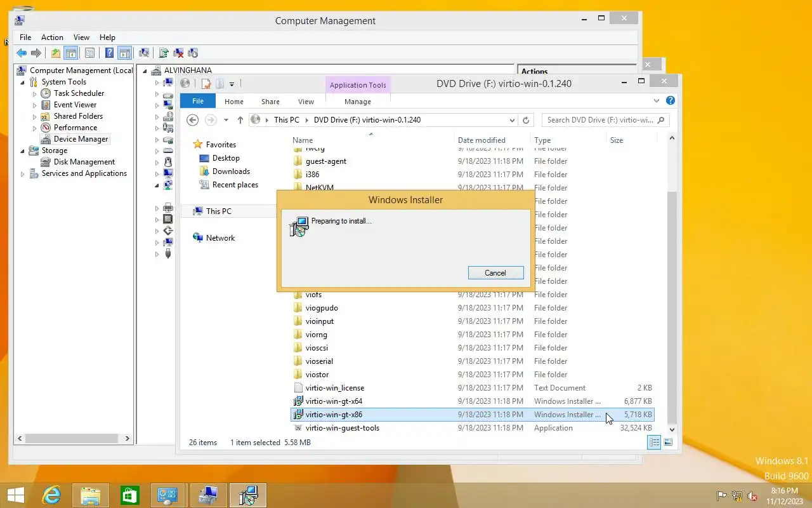Click the Refresh button beside address bar
The height and width of the screenshot is (508, 812).
pos(525,120)
